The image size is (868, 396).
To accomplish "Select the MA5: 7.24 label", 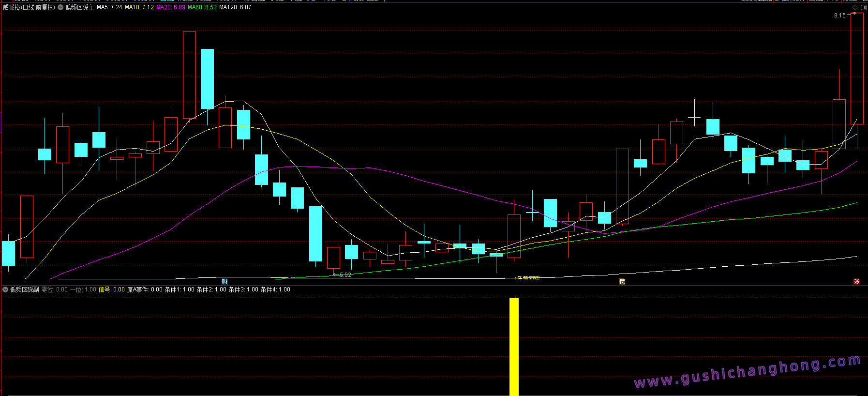I will click(x=109, y=8).
